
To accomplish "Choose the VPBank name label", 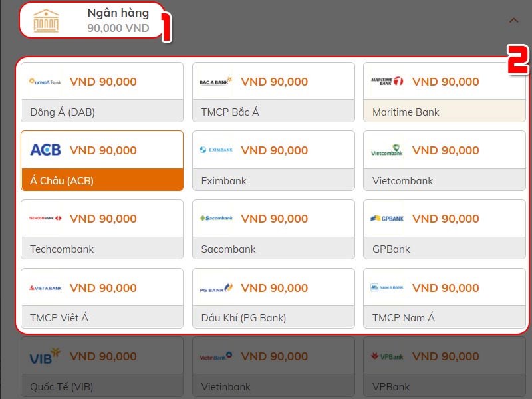I will point(391,386).
